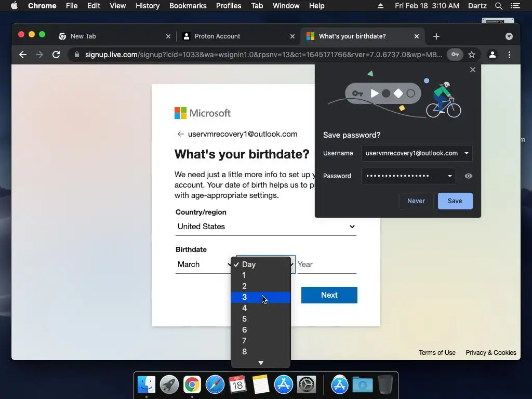532x399 pixels.
Task: Choose day 8 from the list
Action: [261, 352]
